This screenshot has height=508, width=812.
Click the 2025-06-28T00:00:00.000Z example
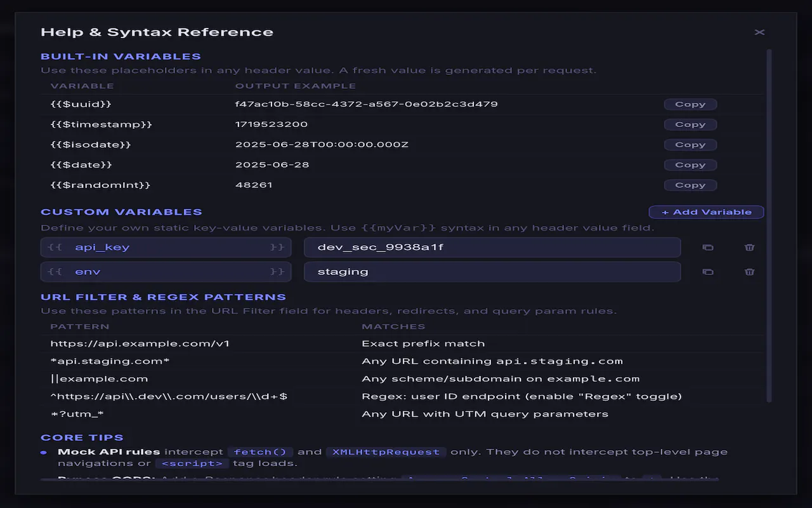322,145
